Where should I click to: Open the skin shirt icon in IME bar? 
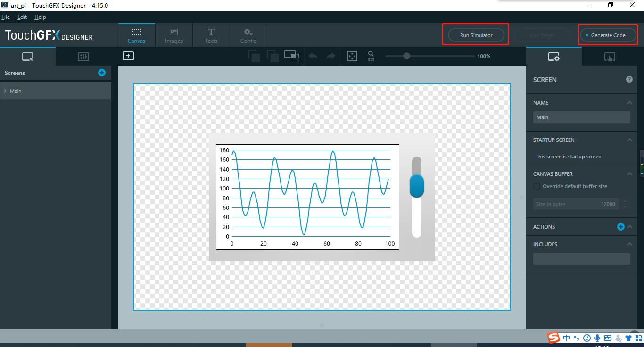pos(628,338)
